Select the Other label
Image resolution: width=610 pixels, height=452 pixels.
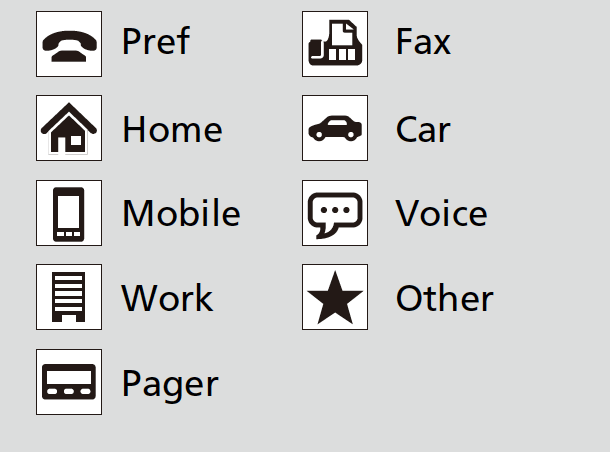pos(445,298)
